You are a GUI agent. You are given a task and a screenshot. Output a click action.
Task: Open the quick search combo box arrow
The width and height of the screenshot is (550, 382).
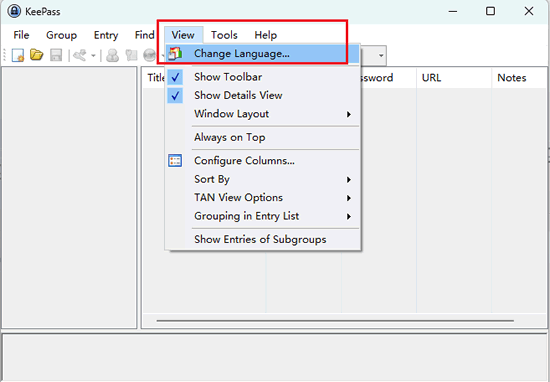381,55
